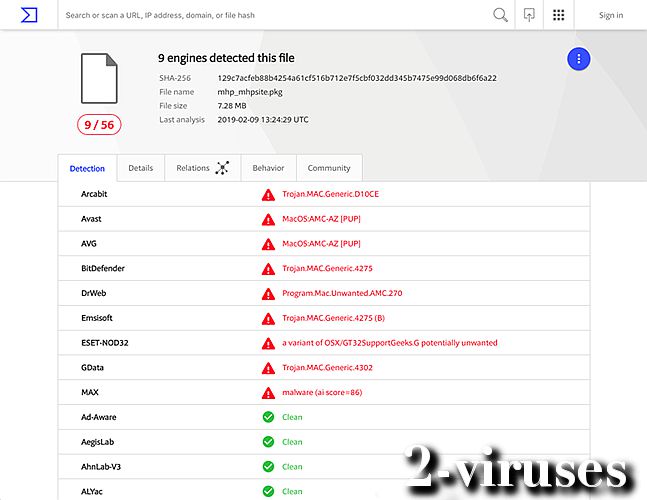Focus the URL, IP, domain search field

(x=274, y=15)
